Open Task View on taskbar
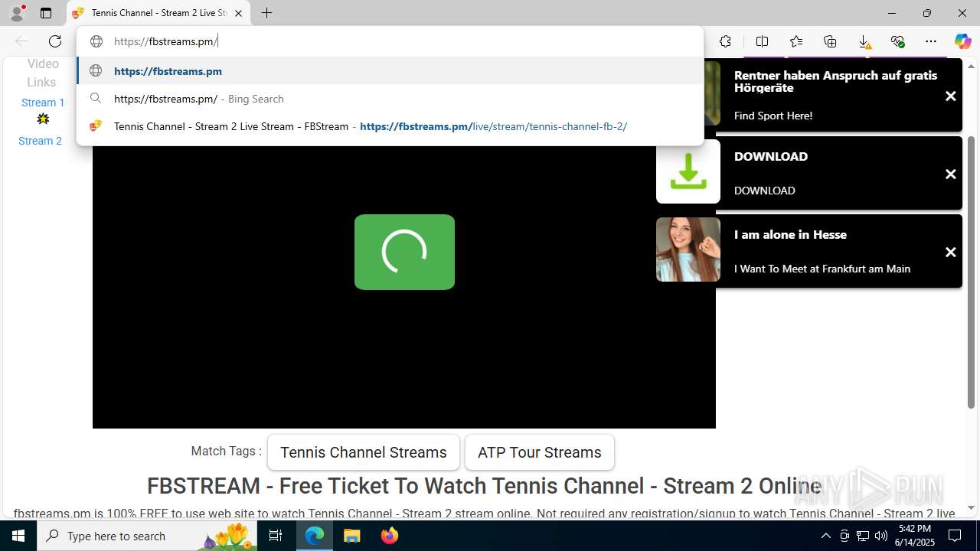The image size is (980, 551). [x=276, y=536]
